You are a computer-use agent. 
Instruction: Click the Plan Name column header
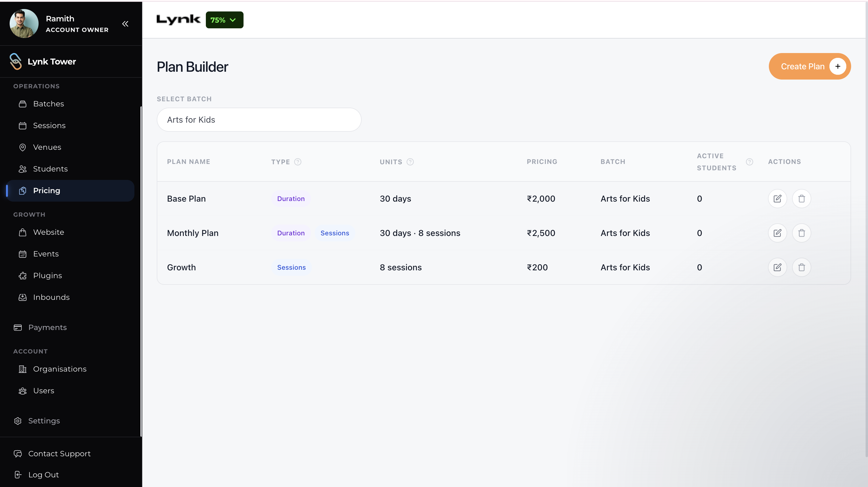189,162
